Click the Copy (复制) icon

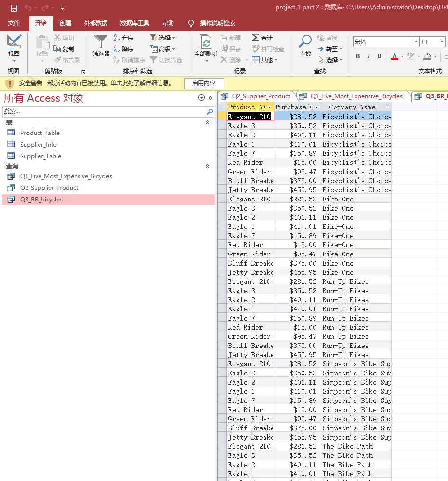tap(57, 49)
